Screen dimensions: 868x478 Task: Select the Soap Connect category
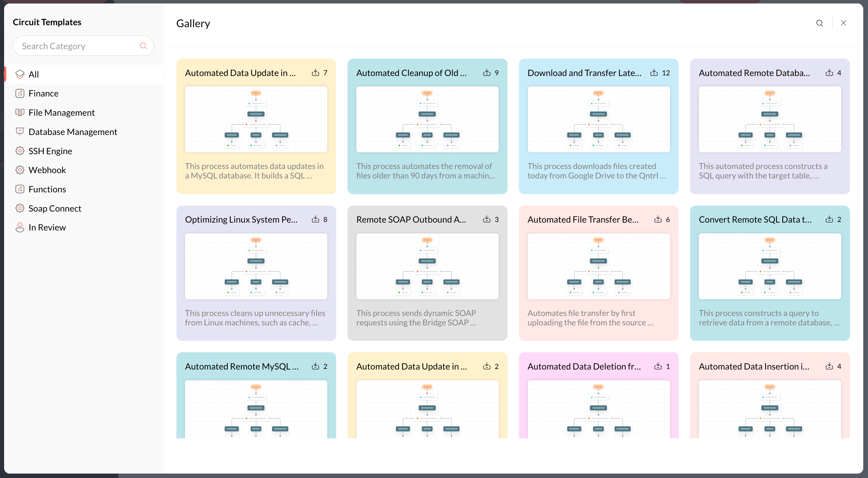[x=55, y=208]
